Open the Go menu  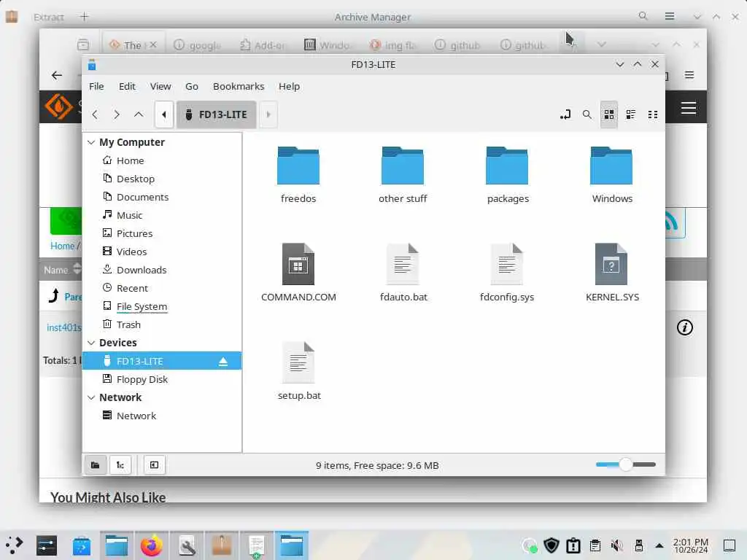coord(192,86)
